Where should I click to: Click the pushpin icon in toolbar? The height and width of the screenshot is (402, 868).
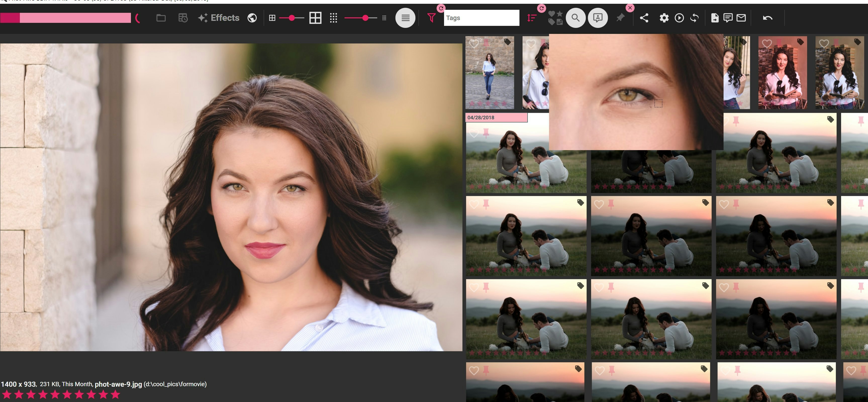(x=620, y=18)
